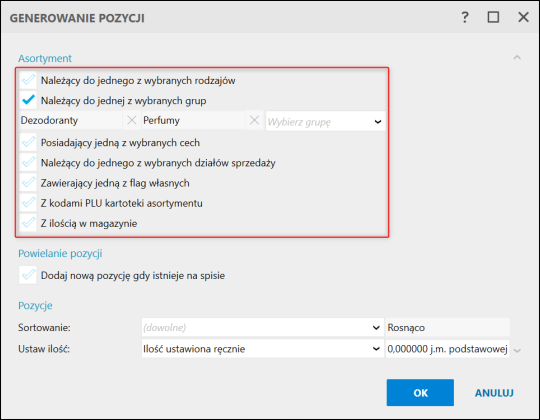Enable Posiadający jedną z wybranych cech

[x=28, y=142]
